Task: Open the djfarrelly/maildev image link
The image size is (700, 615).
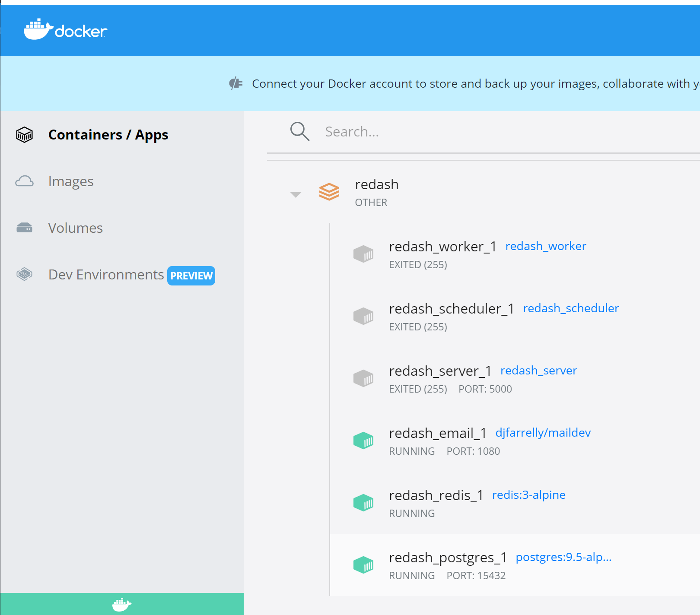Action: pyautogui.click(x=543, y=433)
